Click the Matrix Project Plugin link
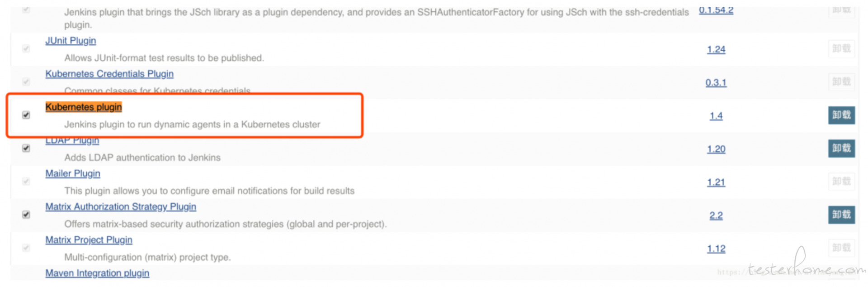This screenshot has width=868, height=287. [89, 240]
